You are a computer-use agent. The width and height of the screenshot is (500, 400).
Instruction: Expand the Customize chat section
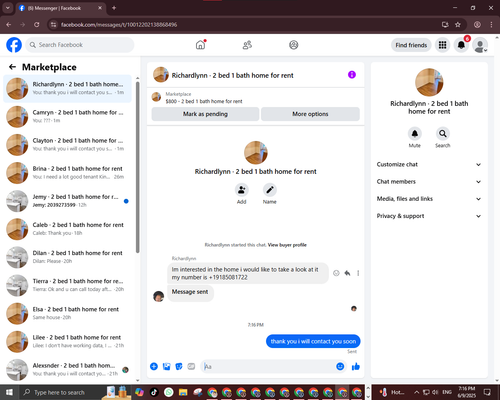pyautogui.click(x=429, y=164)
